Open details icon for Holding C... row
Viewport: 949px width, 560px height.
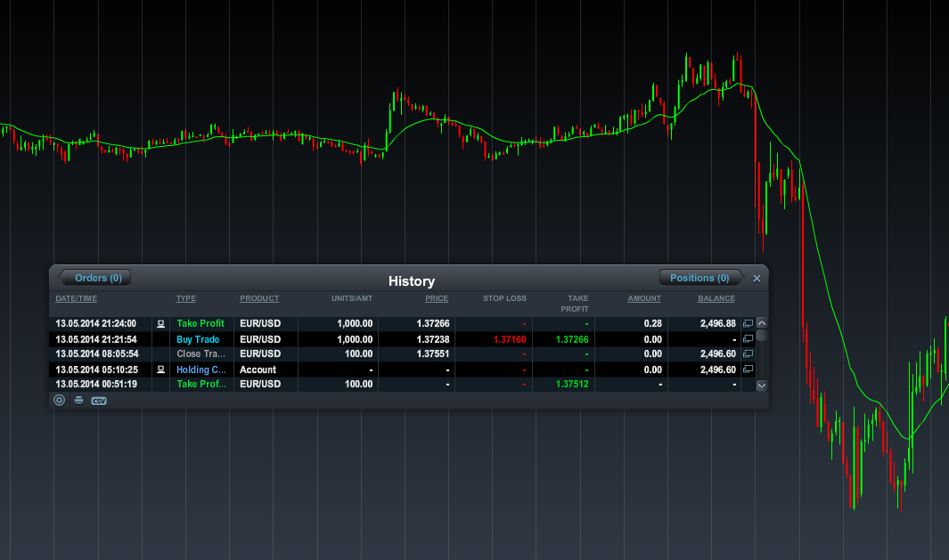[749, 369]
